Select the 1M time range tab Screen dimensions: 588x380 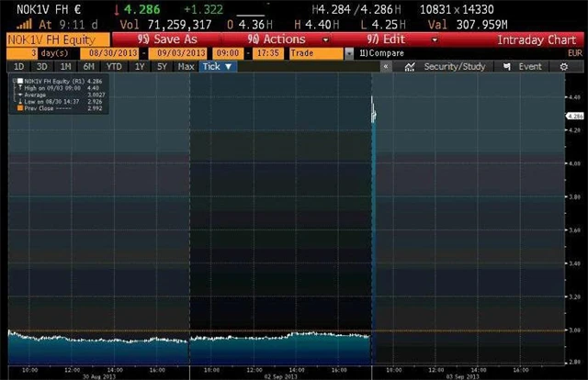(67, 67)
